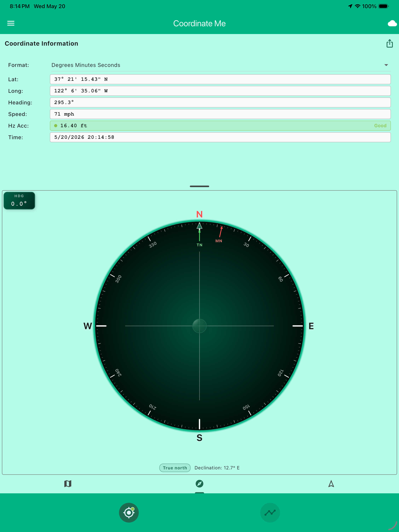Select the Speed 71 mph field
The width and height of the screenshot is (399, 532).
(x=220, y=114)
